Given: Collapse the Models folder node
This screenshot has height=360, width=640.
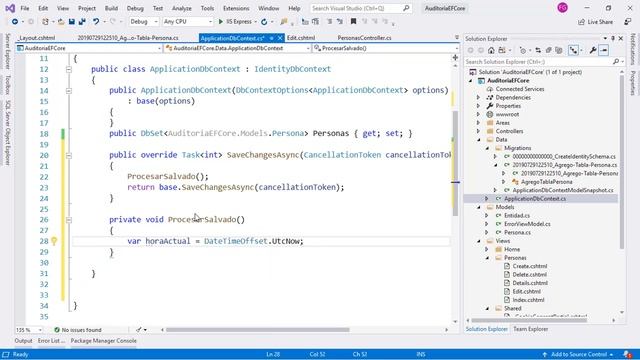Looking at the screenshot, I should (x=478, y=207).
